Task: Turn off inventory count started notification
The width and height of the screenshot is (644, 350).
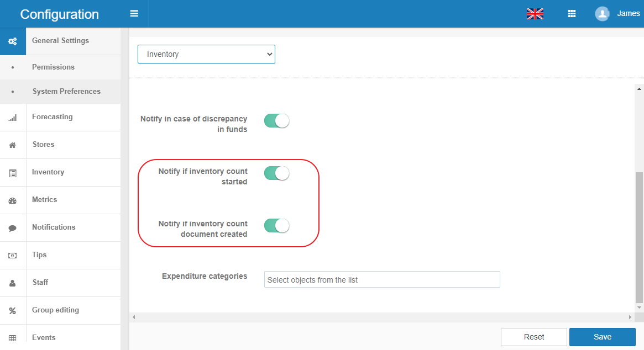Action: coord(276,173)
